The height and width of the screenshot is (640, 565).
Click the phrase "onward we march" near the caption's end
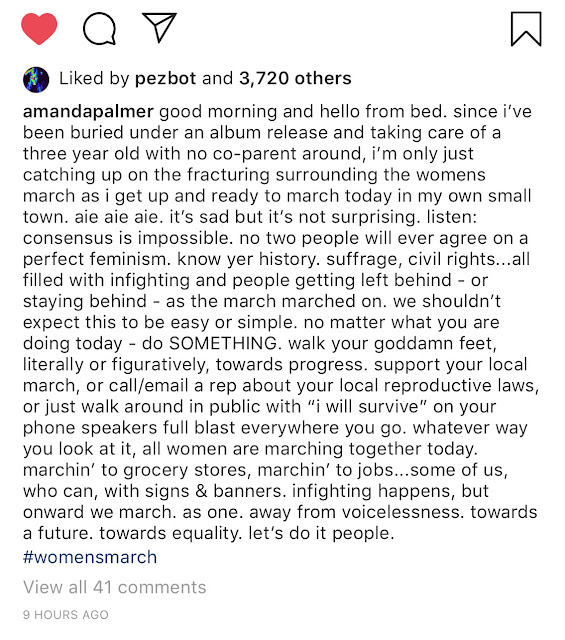coord(96,512)
